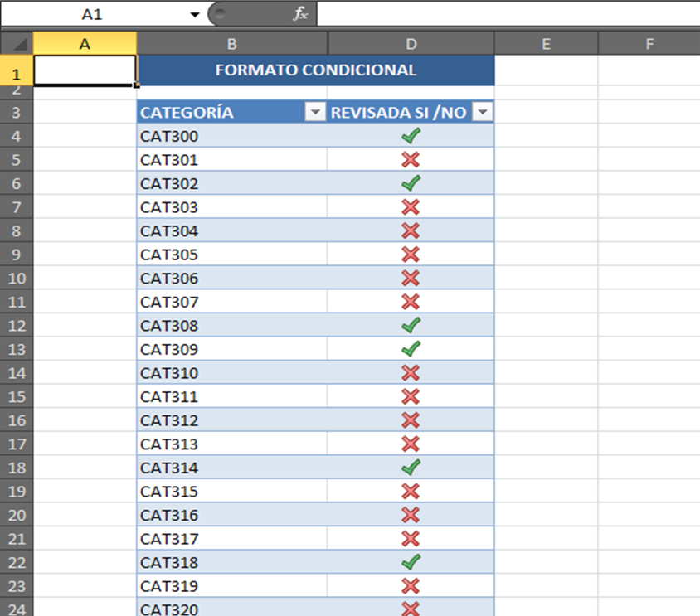Click the insert function fx icon
Screen dimensions: 700x616
(x=300, y=14)
